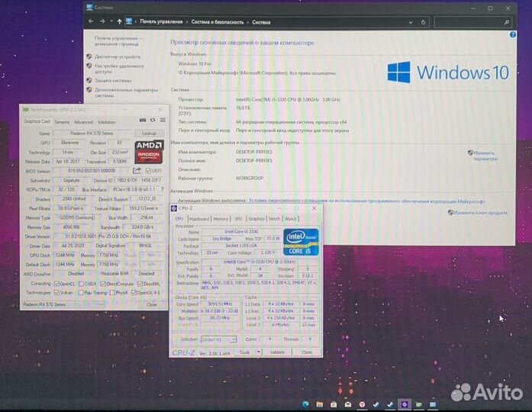This screenshot has height=412, width=532.
Task: Open the SPD tab in CPU-Z
Action: coord(238,219)
